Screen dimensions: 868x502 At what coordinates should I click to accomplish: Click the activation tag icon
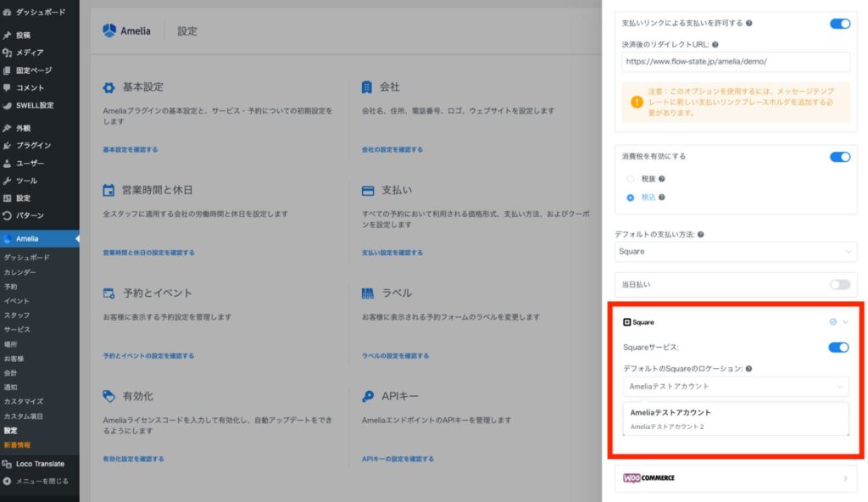pos(108,396)
